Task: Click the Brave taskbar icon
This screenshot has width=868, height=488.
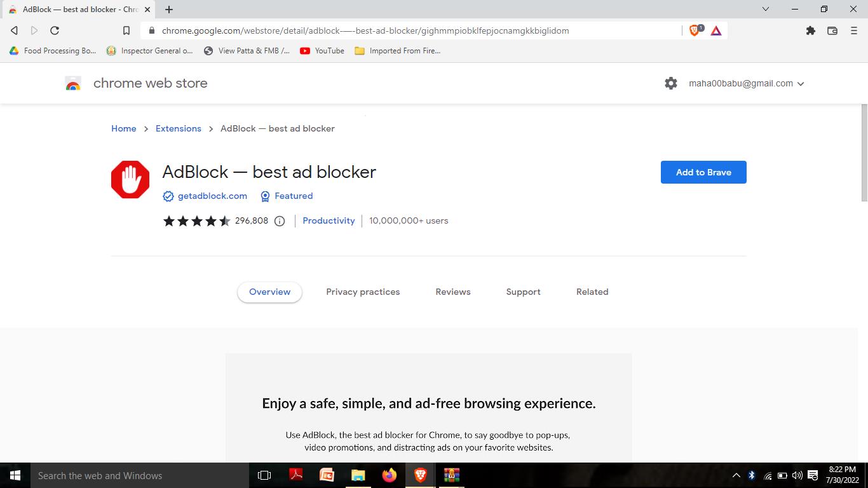Action: click(x=420, y=475)
